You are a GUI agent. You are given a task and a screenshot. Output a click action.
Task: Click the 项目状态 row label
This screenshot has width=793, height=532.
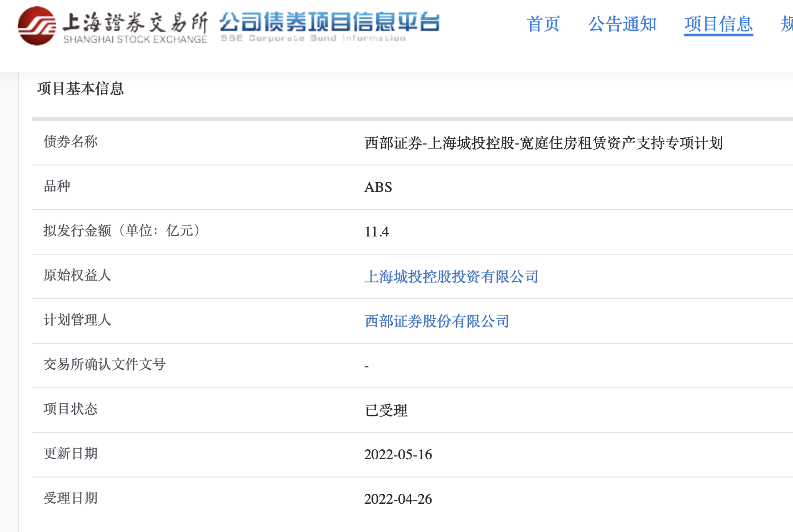coord(70,409)
